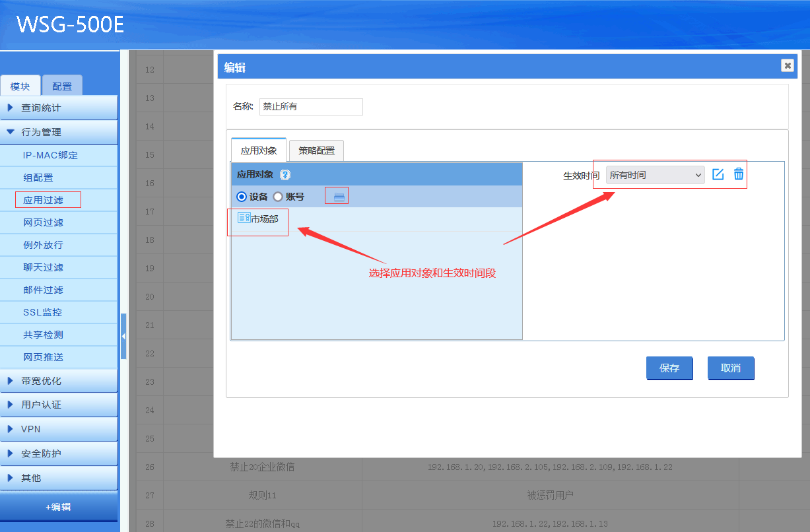The height and width of the screenshot is (532, 810).
Task: Switch to the 配置 sidebar tab
Action: coord(62,86)
